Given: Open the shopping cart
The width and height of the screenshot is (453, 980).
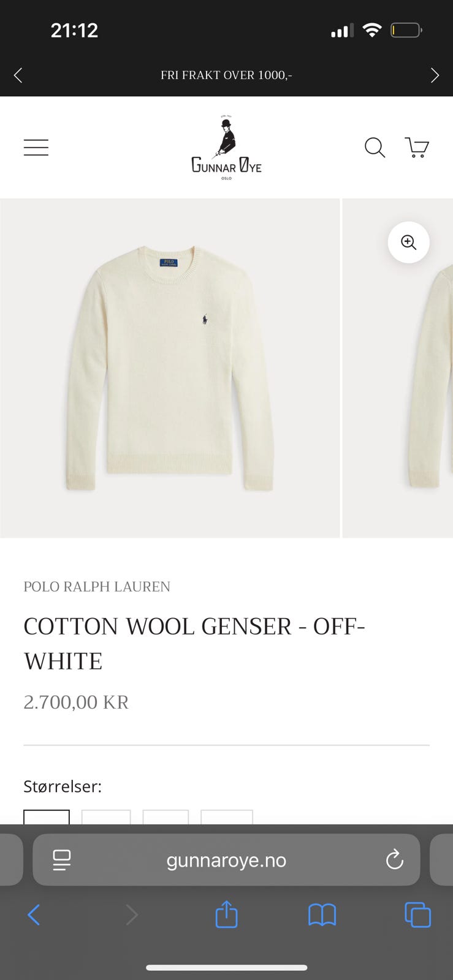Looking at the screenshot, I should [417, 148].
